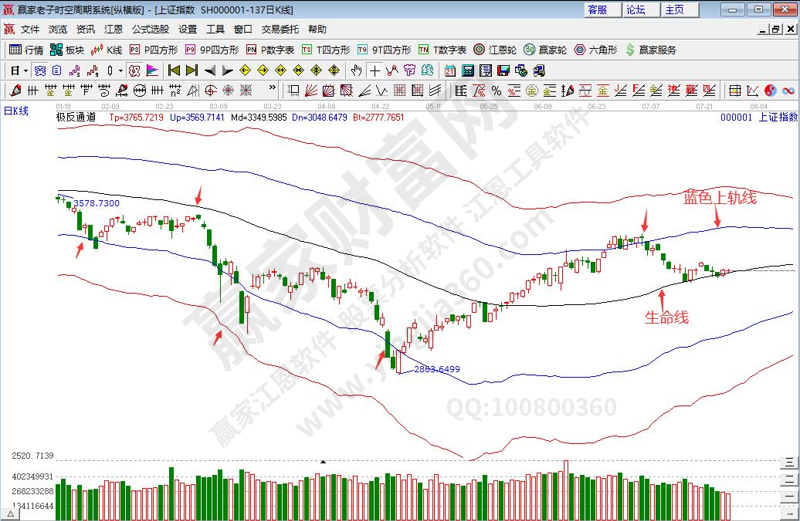Open the 交易委托 menu
This screenshot has width=800, height=521.
pos(279,30)
